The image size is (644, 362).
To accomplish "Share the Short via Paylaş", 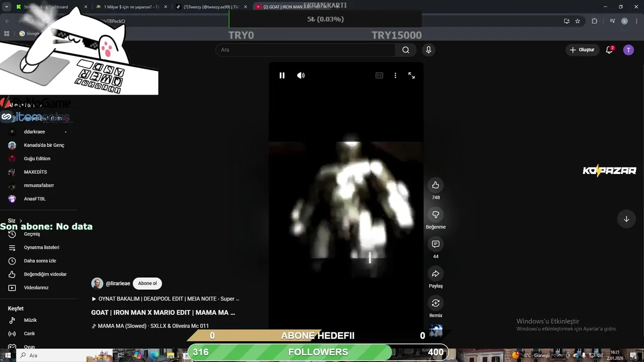I will pos(436,274).
